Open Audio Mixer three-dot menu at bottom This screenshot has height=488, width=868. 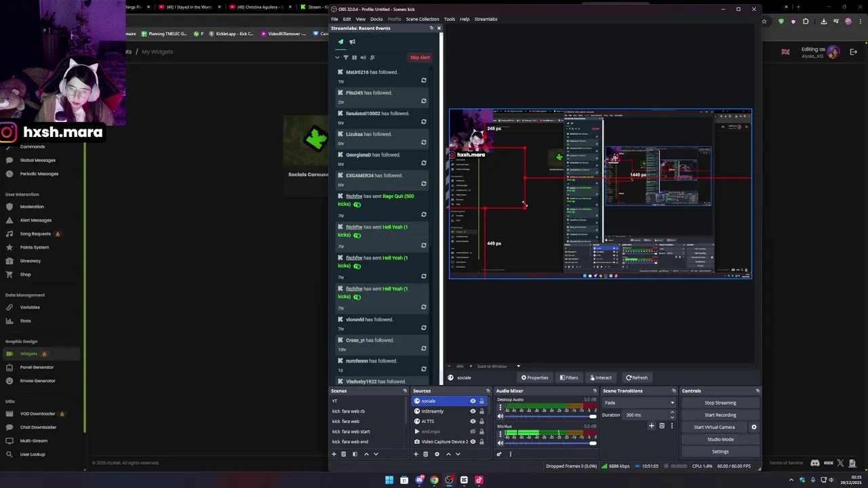click(510, 454)
